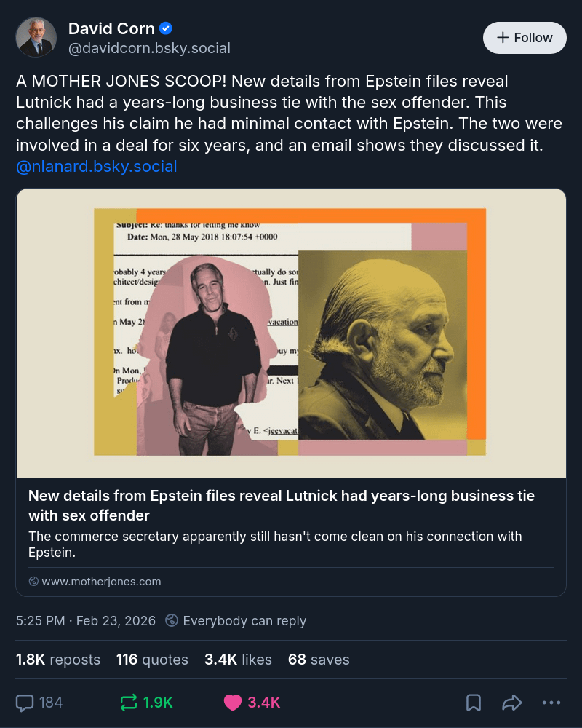Click the blue verified checkmark badge

coord(166,28)
